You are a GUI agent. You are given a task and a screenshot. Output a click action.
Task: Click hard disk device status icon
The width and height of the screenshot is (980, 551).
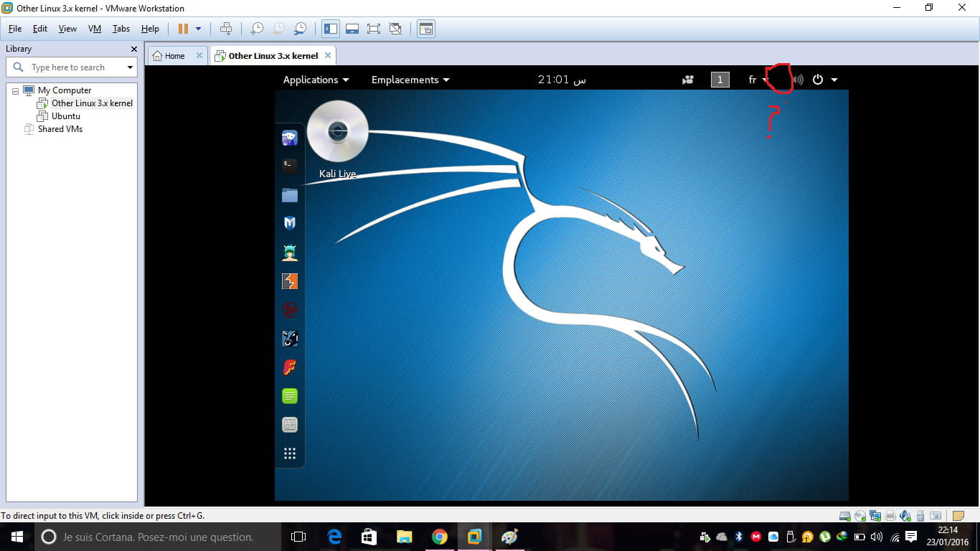pos(845,515)
